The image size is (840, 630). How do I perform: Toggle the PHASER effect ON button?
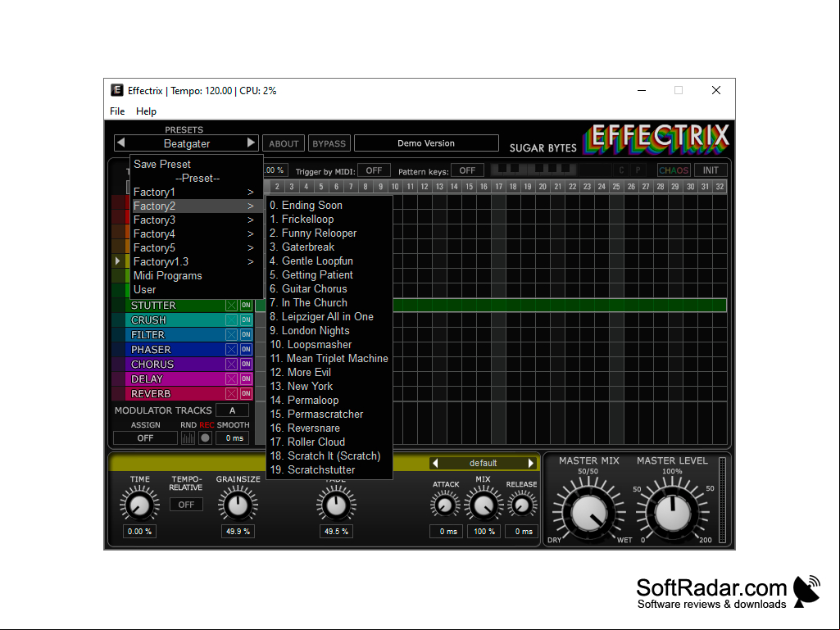(246, 349)
